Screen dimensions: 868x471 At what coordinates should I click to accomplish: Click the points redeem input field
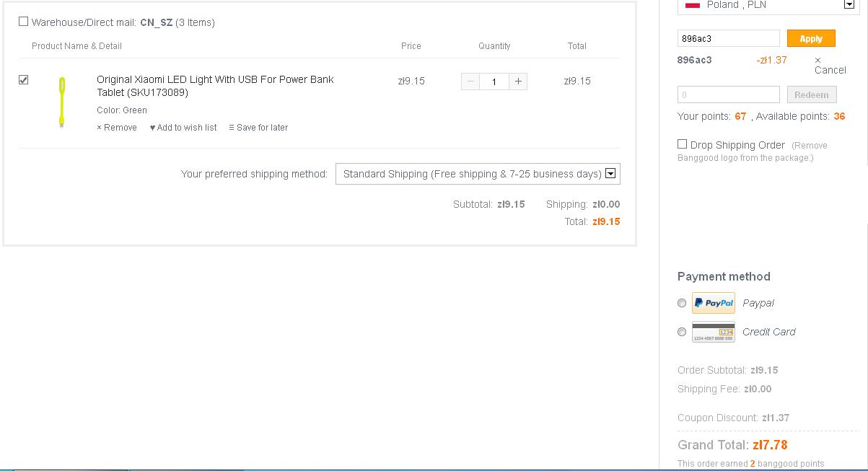click(x=729, y=94)
